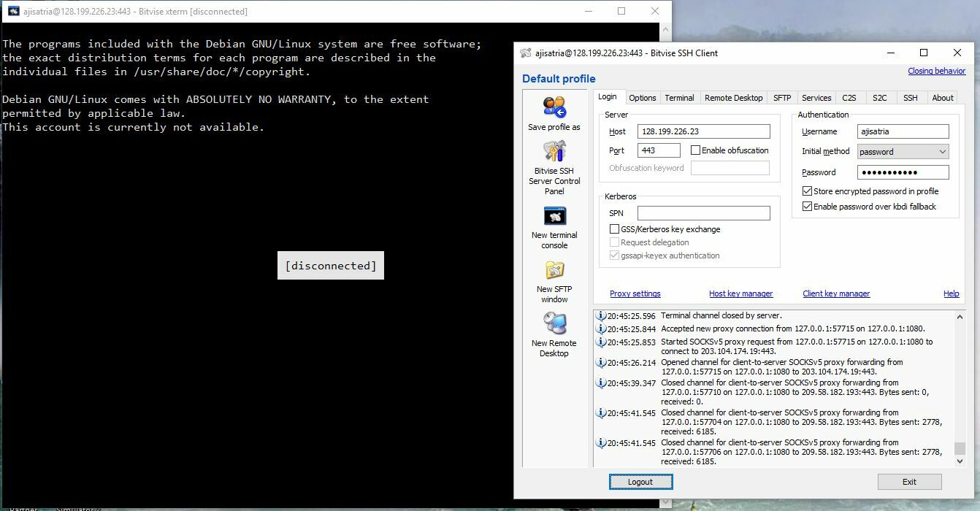Click 'Started SOCKSv5 proxy request' log message
The image size is (980, 511).
click(x=797, y=347)
